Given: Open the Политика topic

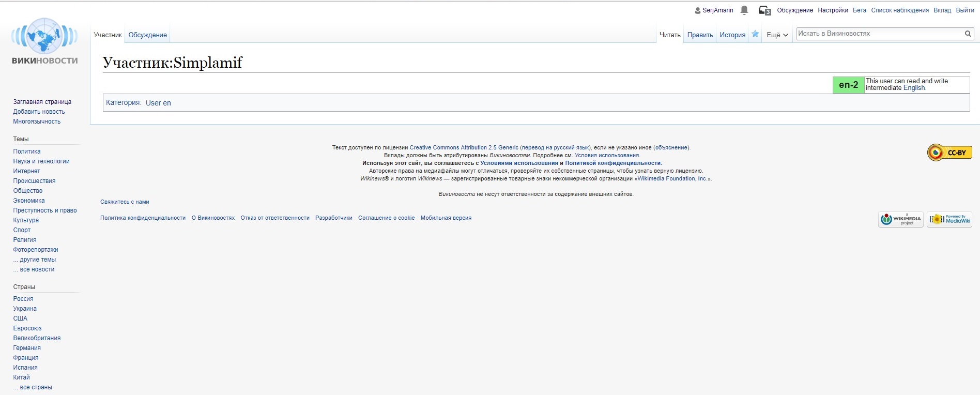Looking at the screenshot, I should pos(27,151).
